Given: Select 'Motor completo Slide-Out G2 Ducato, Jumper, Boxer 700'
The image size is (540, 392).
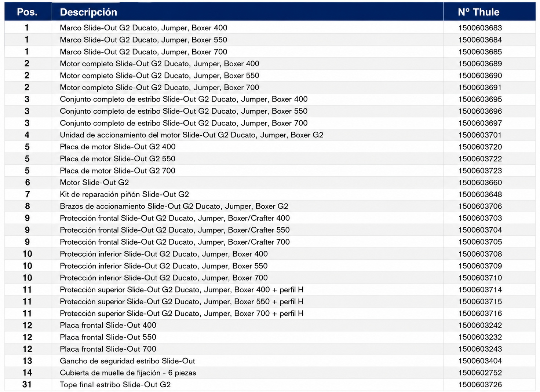Looking at the screenshot, I should click(x=160, y=87).
